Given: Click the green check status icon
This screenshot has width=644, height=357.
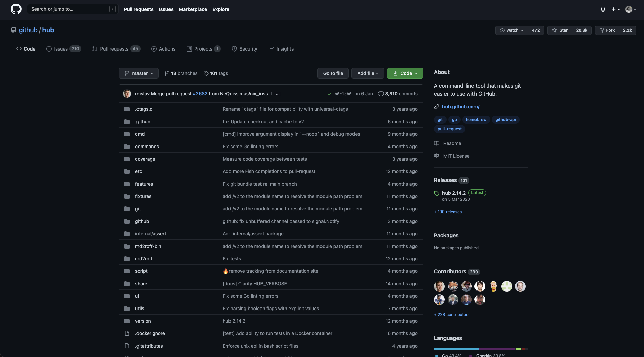Looking at the screenshot, I should [329, 94].
